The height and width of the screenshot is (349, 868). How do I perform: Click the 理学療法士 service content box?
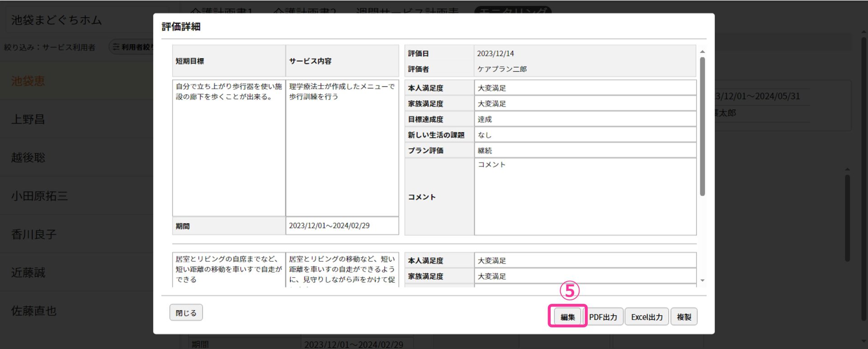[x=342, y=148]
